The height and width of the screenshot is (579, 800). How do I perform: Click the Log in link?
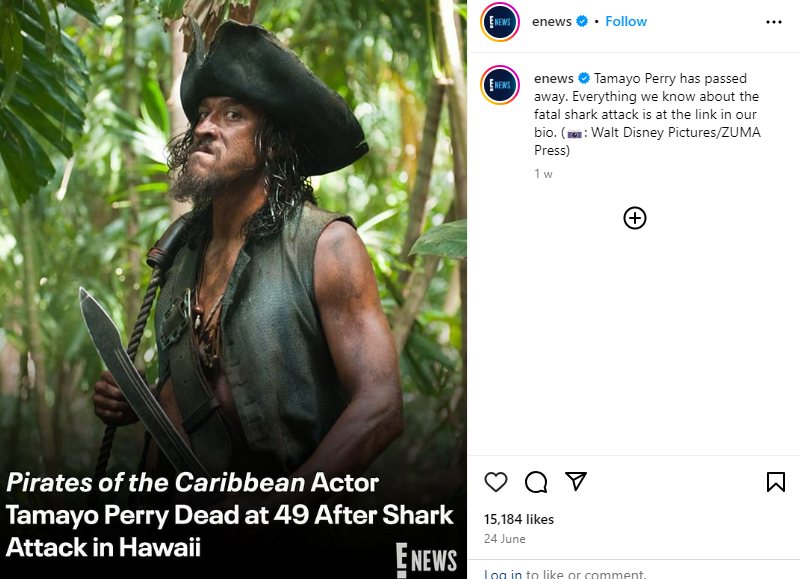click(x=503, y=573)
